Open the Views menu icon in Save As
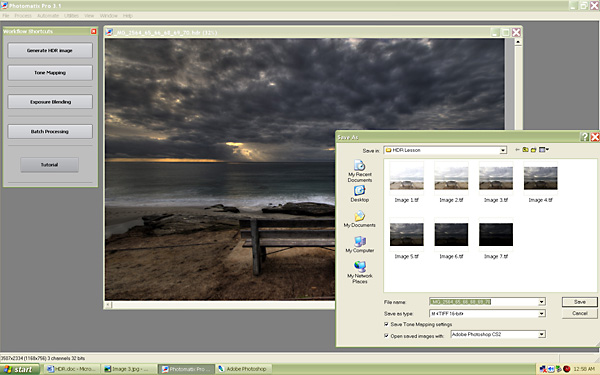 (x=544, y=150)
